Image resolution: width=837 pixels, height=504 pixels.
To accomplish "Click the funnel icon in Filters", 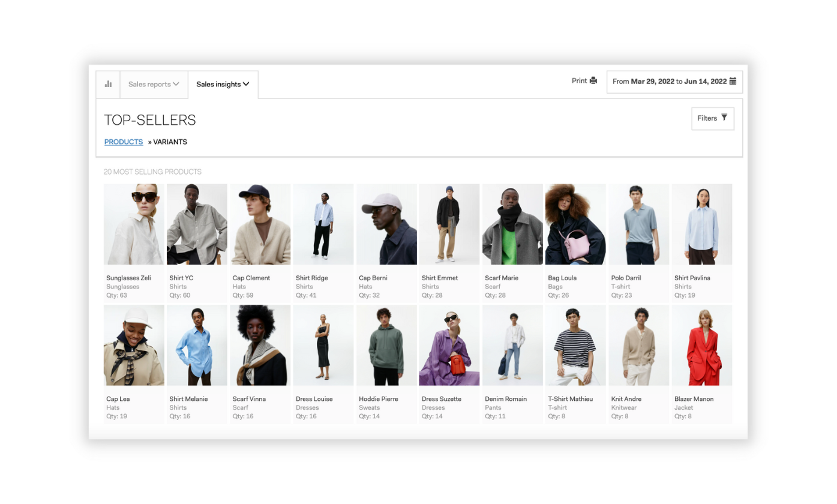I will (x=724, y=118).
